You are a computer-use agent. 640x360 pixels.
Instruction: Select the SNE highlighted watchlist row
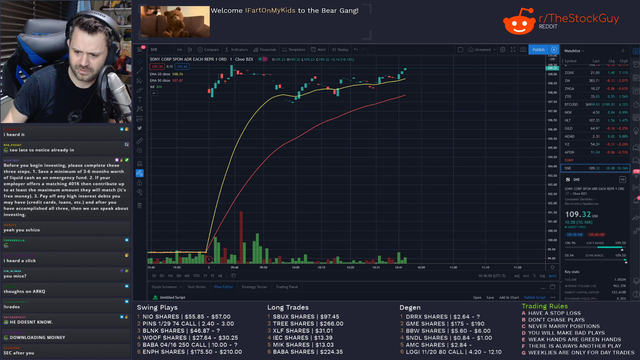pyautogui.click(x=596, y=168)
